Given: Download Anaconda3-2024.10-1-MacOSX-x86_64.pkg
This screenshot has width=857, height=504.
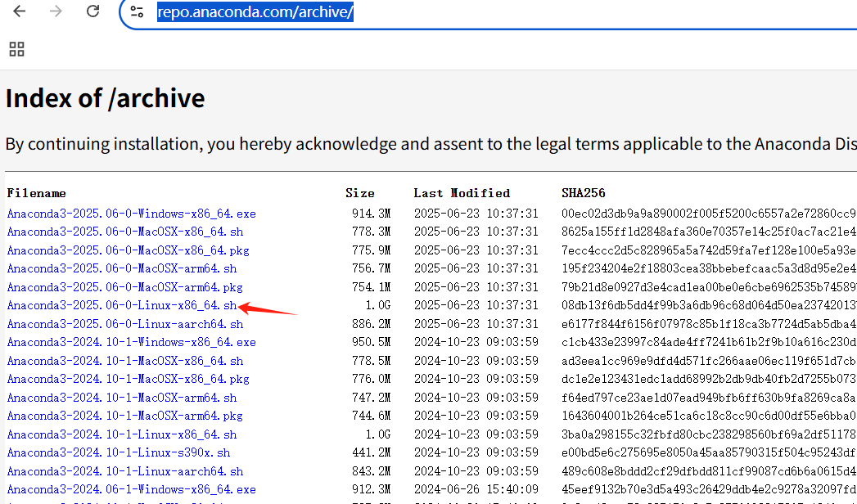Looking at the screenshot, I should point(128,379).
